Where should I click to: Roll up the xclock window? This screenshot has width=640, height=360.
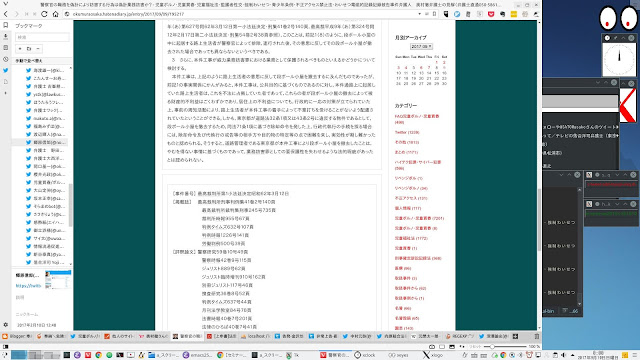pos(623,38)
